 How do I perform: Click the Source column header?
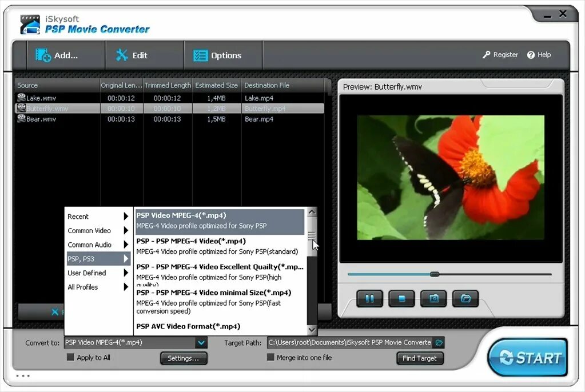click(x=57, y=85)
